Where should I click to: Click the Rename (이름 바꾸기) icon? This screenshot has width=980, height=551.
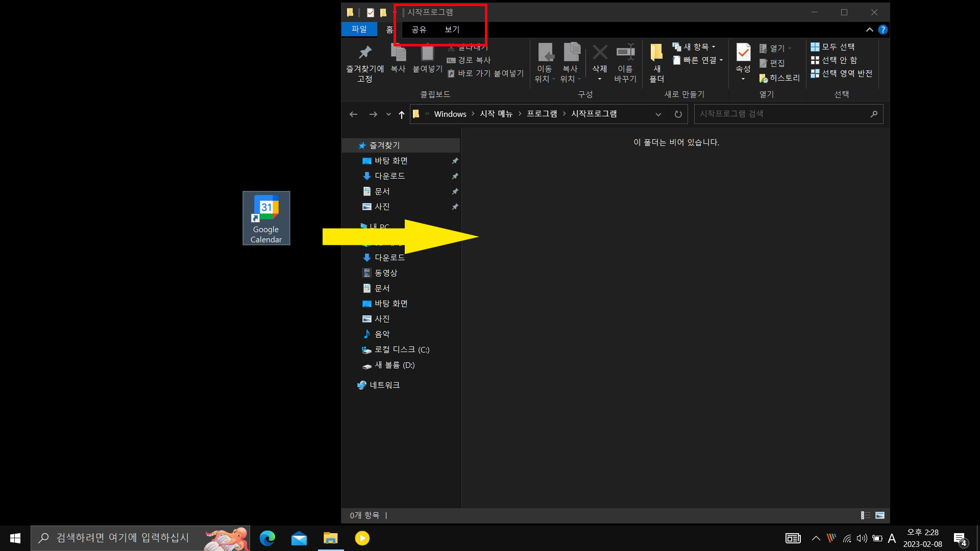point(625,53)
